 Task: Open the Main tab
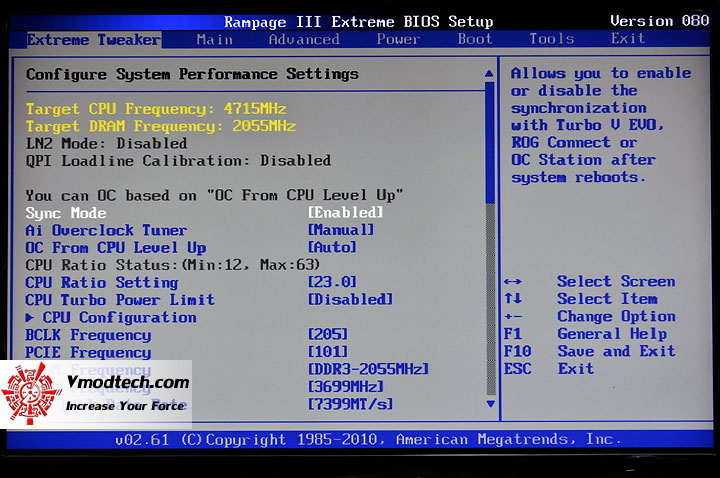[x=214, y=40]
